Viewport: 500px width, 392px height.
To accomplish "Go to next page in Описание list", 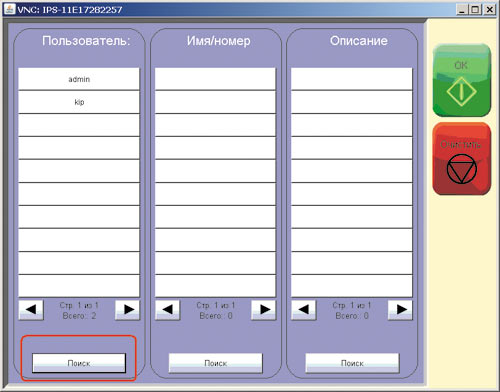I will point(400,310).
